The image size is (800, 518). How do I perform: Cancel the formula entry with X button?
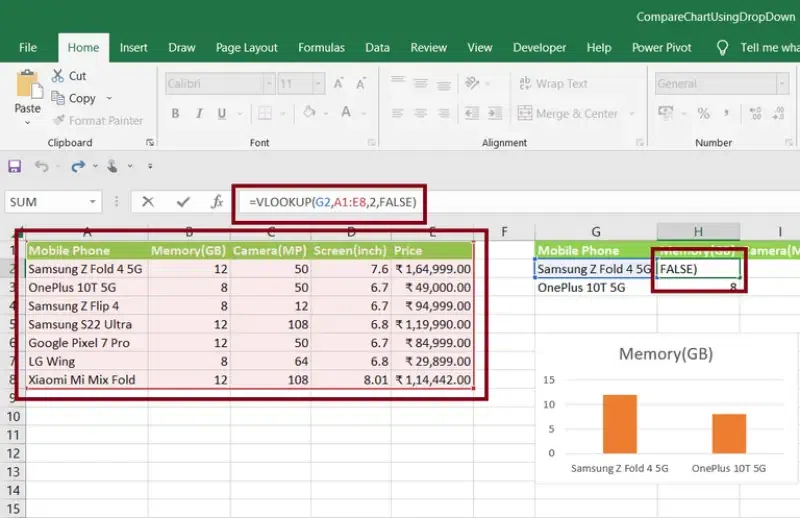(x=148, y=202)
